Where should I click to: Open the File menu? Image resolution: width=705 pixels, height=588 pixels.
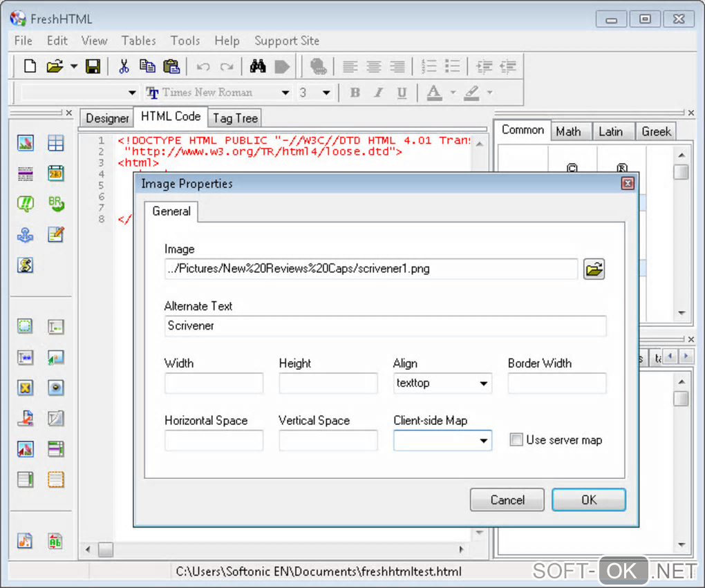pyautogui.click(x=23, y=41)
